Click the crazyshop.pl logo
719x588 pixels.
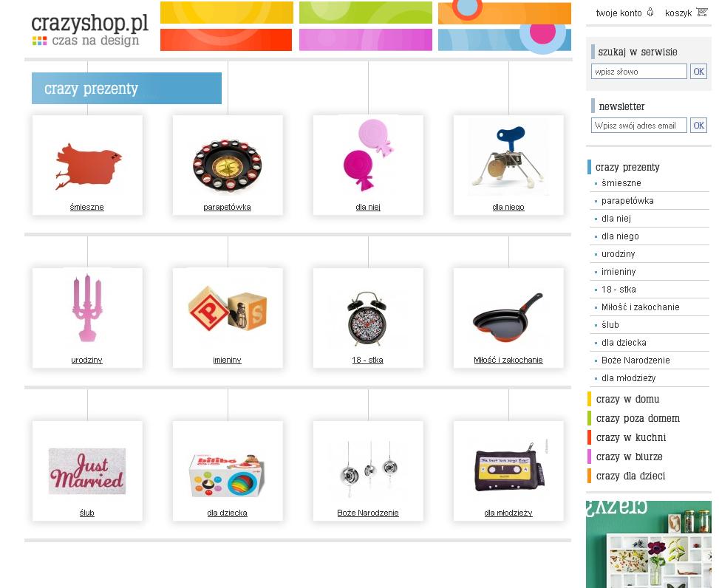click(90, 30)
